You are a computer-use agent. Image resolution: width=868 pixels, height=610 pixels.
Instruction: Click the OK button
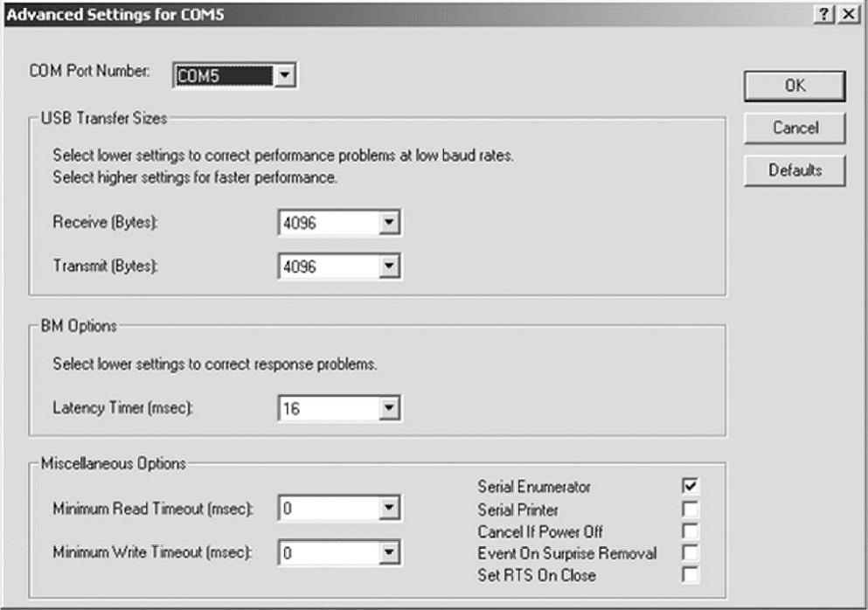[x=795, y=86]
